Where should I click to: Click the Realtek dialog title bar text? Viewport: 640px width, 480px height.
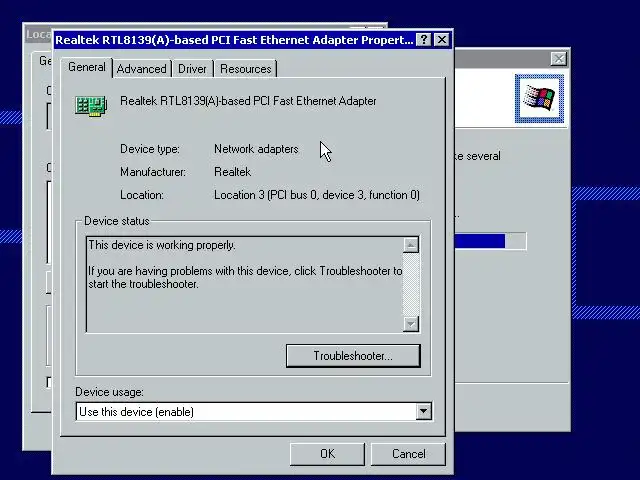coord(234,40)
